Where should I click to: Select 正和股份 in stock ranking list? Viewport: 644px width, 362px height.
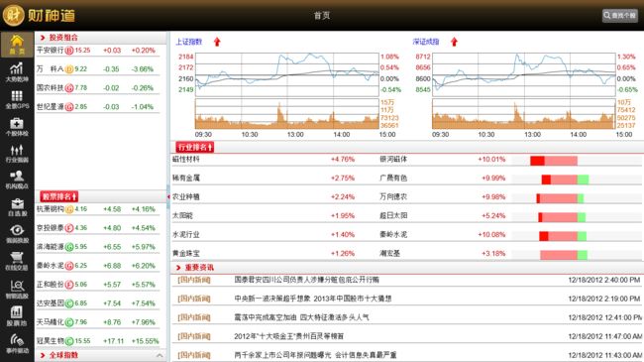point(98,285)
